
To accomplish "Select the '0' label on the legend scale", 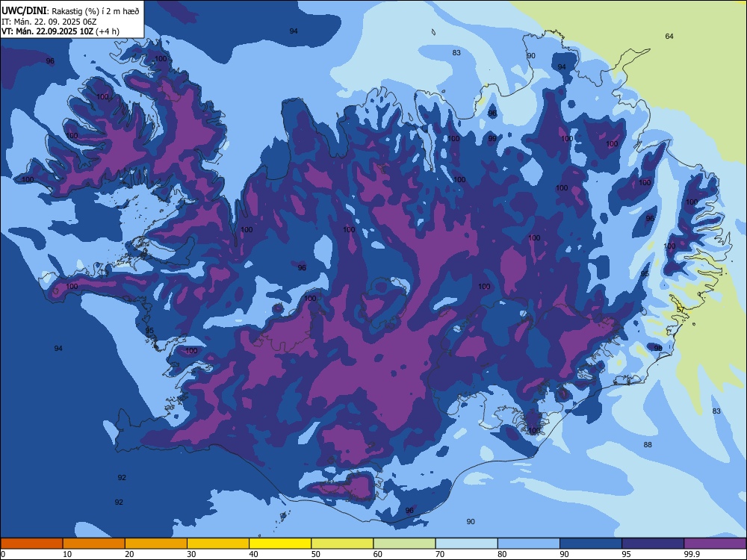I will pyautogui.click(x=3, y=554).
